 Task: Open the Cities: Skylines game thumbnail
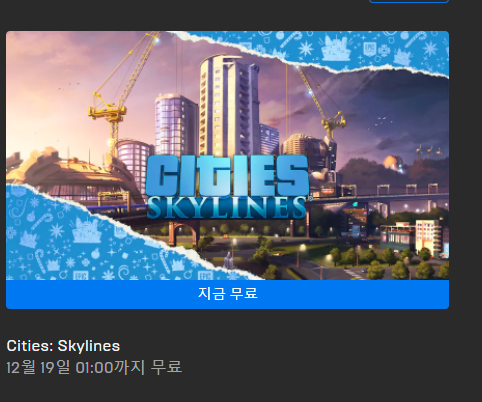[227, 155]
